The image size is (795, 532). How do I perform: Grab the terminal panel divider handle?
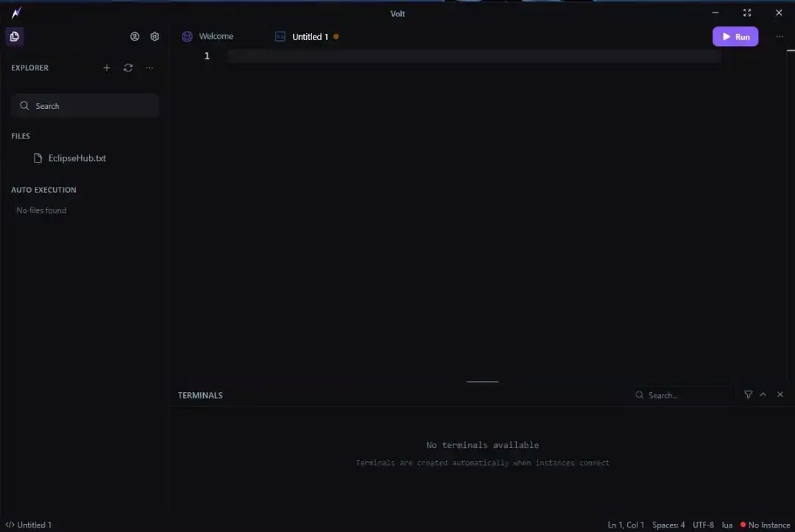[482, 381]
